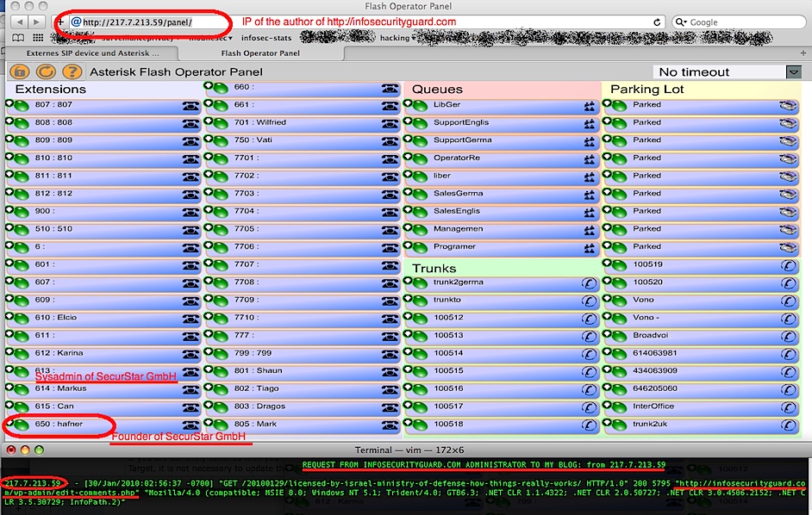Image resolution: width=812 pixels, height=515 pixels.
Task: Open the Top Sites grid icon
Action: [x=38, y=37]
